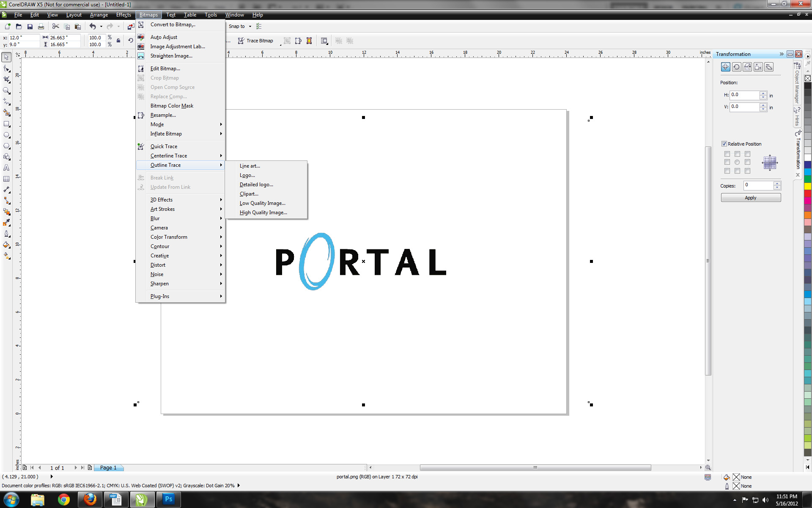The width and height of the screenshot is (812, 508).
Task: Check the middle-left anchor point checkbox
Action: click(x=727, y=162)
